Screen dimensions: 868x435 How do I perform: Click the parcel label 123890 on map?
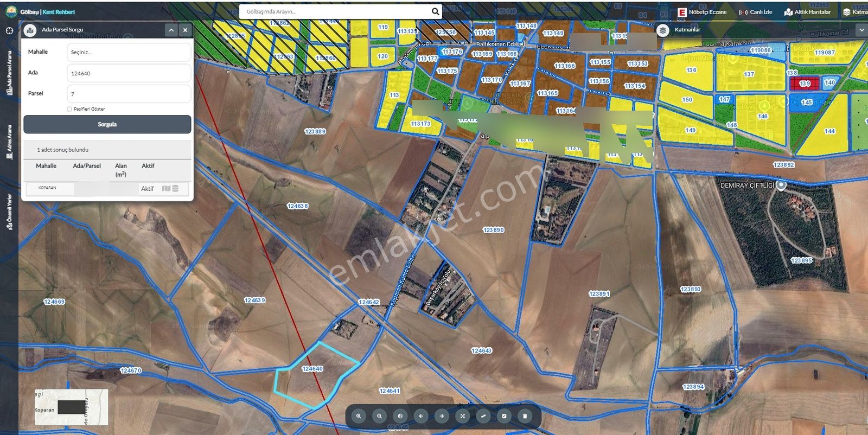click(494, 230)
